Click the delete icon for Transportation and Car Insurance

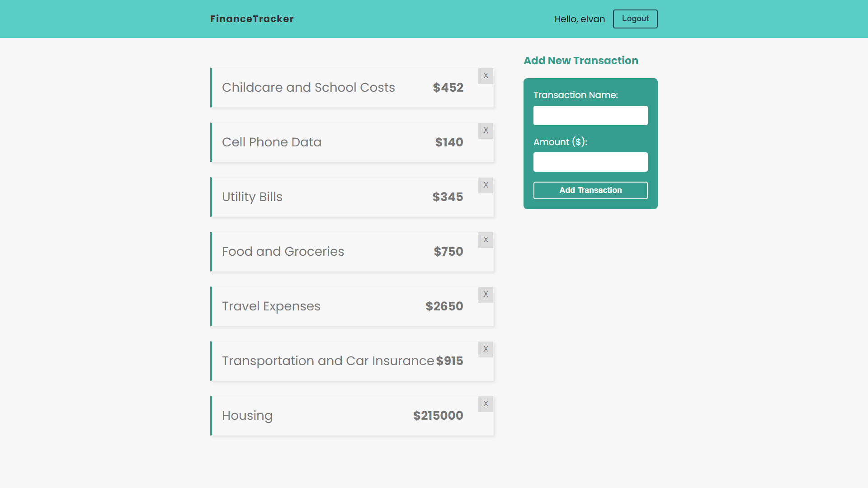coord(486,349)
